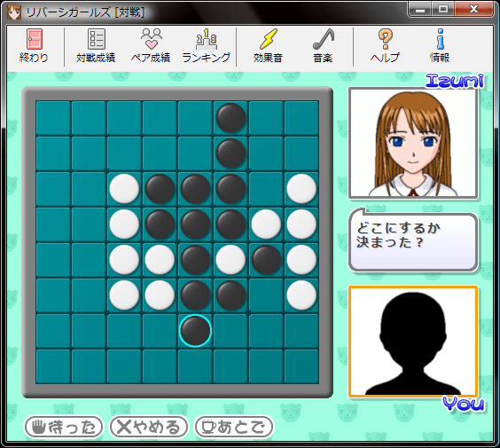Open ヘルプ question mark help icon
This screenshot has width=500, height=448.
click(x=386, y=39)
